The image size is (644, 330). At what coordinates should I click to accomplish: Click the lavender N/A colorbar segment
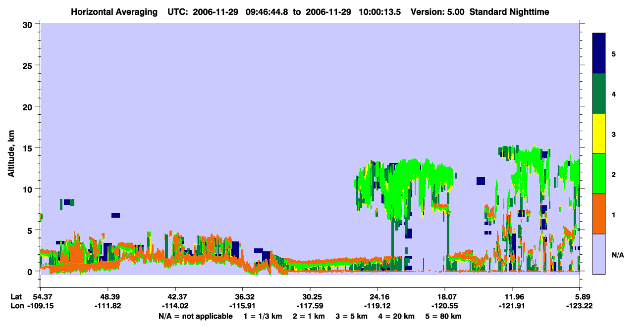click(599, 254)
